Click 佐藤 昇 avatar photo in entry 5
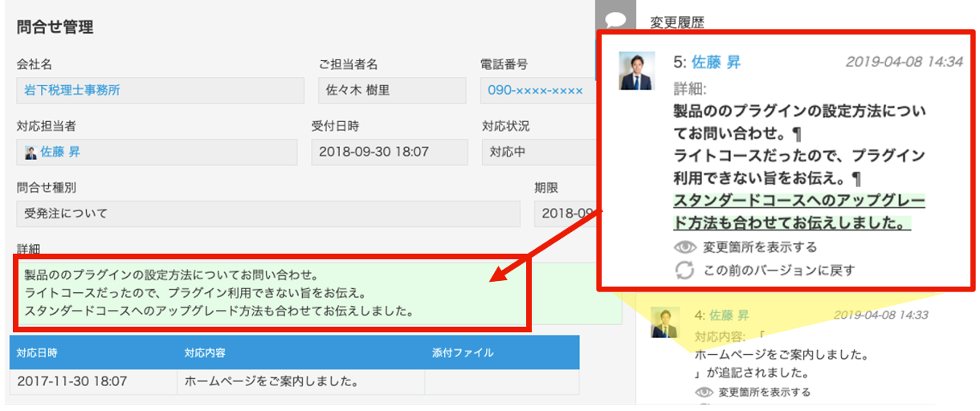 pyautogui.click(x=637, y=71)
